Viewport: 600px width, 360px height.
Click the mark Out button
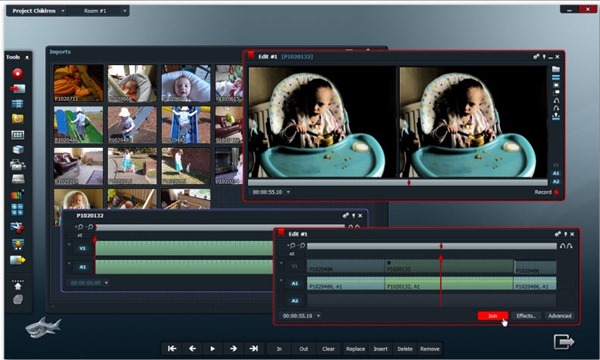304,349
